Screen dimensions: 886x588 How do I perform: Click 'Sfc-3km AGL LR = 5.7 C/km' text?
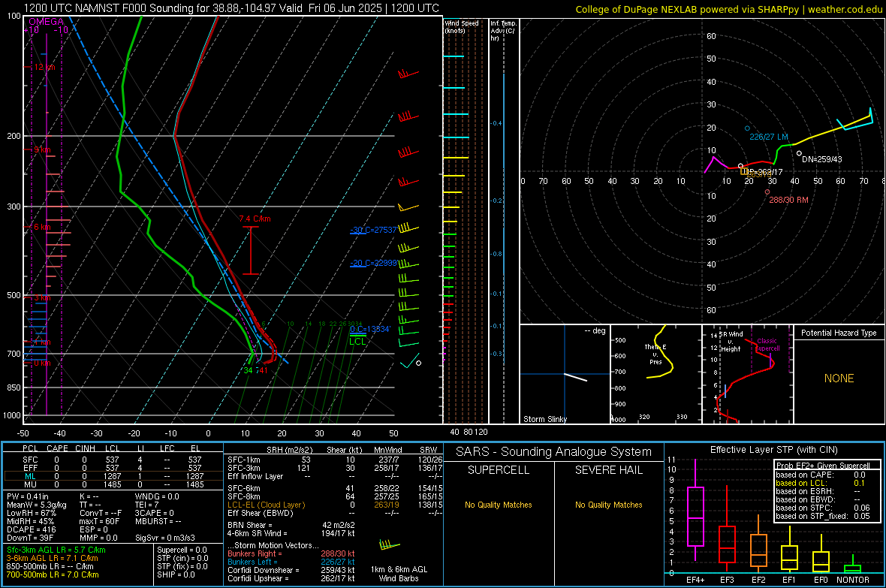[x=56, y=550]
